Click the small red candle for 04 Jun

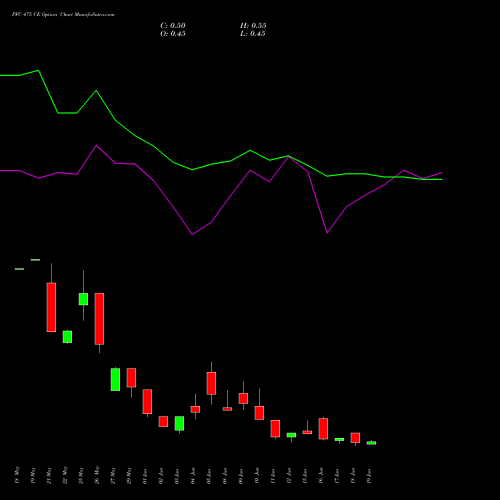[x=195, y=409]
